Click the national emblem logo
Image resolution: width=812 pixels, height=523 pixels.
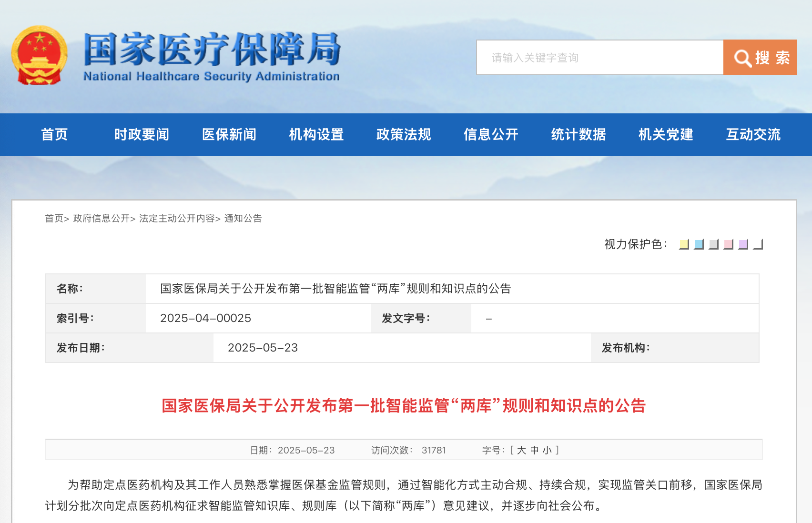point(40,56)
